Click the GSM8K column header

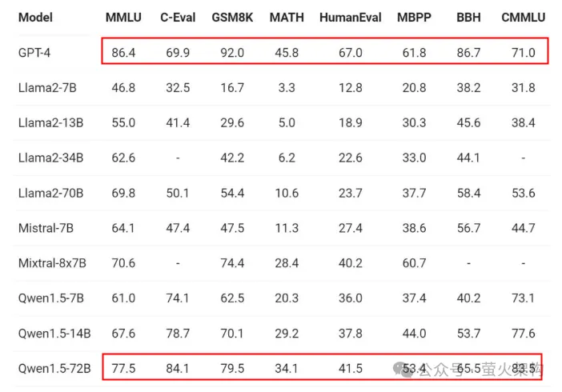pos(231,18)
